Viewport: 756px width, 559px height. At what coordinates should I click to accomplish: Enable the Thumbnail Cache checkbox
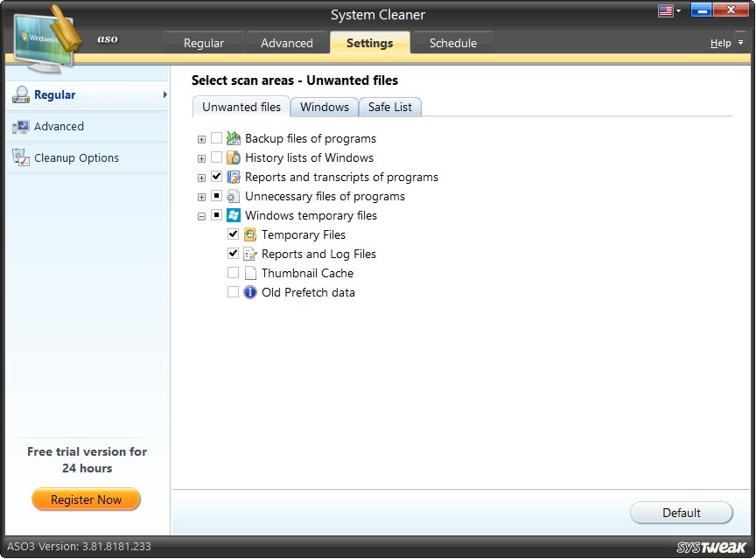[x=233, y=273]
